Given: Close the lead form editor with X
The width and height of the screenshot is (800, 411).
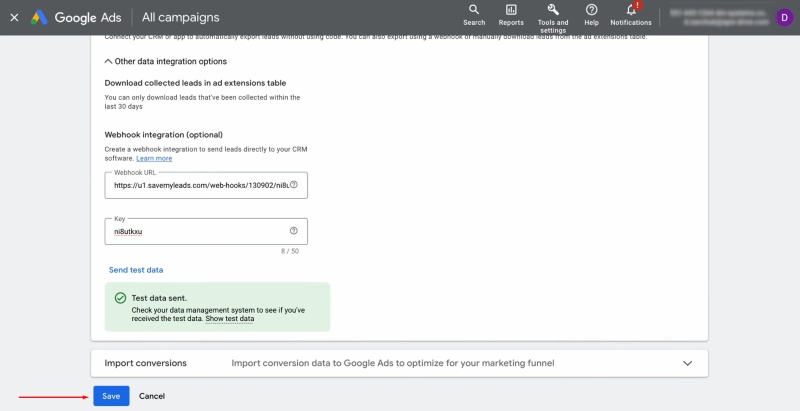Looking at the screenshot, I should [14, 17].
